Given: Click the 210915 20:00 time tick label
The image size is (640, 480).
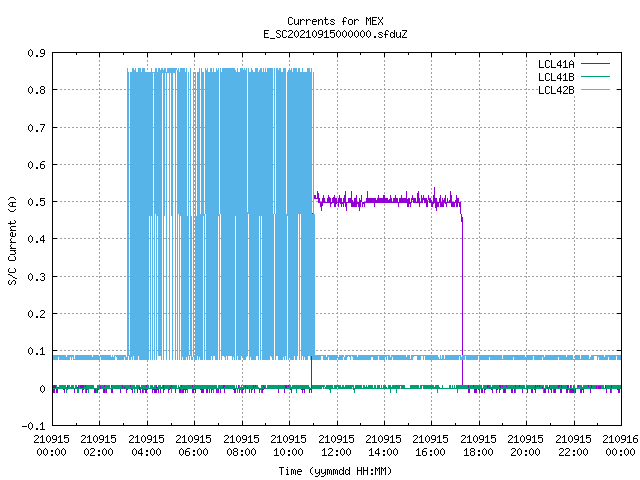Looking at the screenshot, I should (525, 446).
